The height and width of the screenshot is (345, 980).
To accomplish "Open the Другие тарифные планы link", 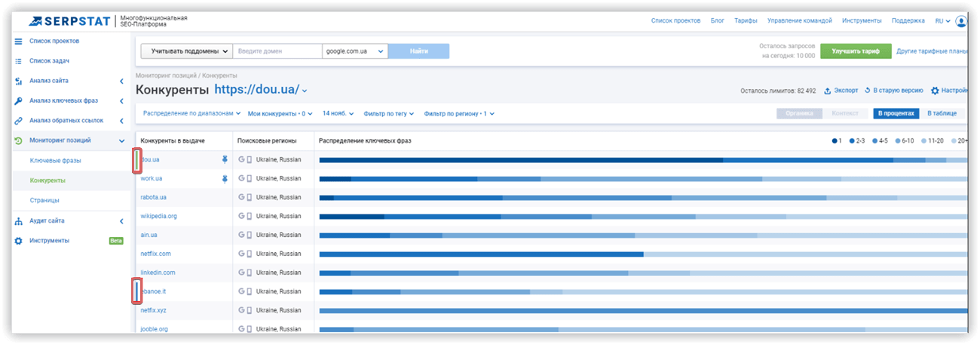I will pos(932,51).
